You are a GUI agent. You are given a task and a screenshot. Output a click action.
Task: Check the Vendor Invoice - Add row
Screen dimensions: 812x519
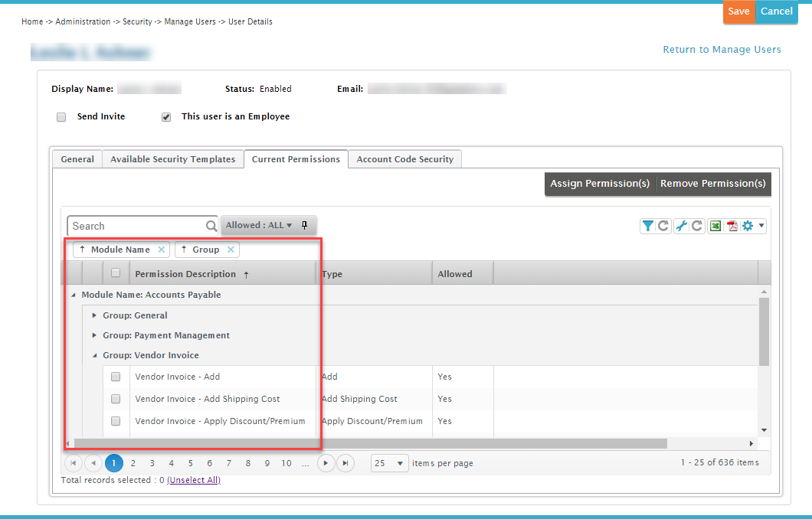[x=116, y=377]
